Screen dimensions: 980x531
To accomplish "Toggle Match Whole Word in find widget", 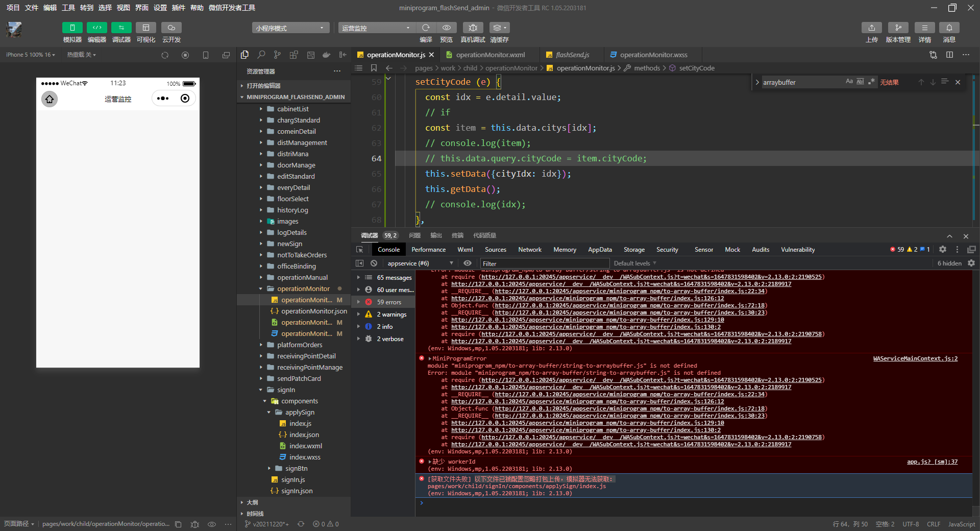I will 861,82.
